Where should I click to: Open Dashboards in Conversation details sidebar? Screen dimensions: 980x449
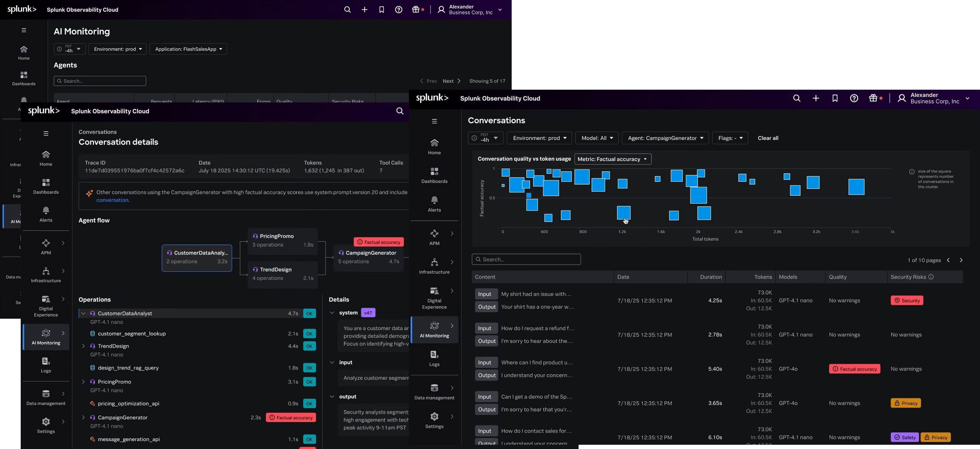pos(46,186)
